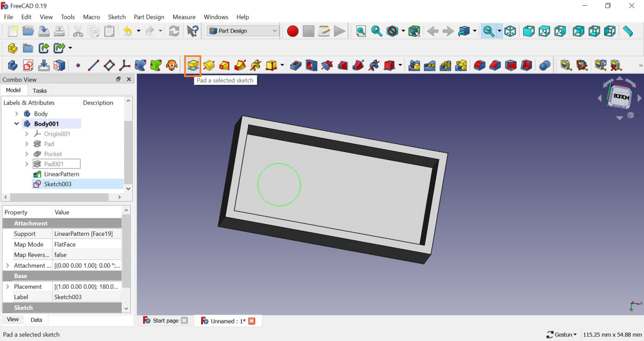
Task: Select LinearPattern in the model tree
Action: click(x=62, y=174)
